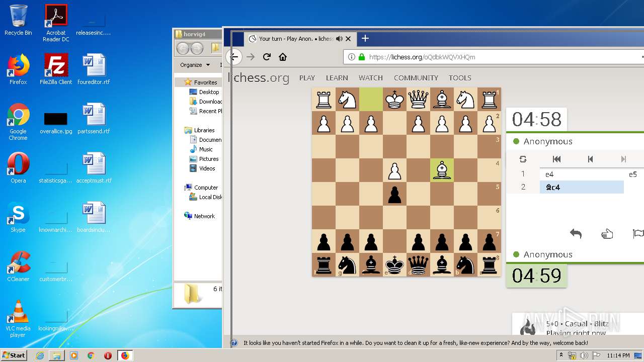Select Desktop in Explorer navigation pane
644x362 pixels.
pyautogui.click(x=209, y=92)
